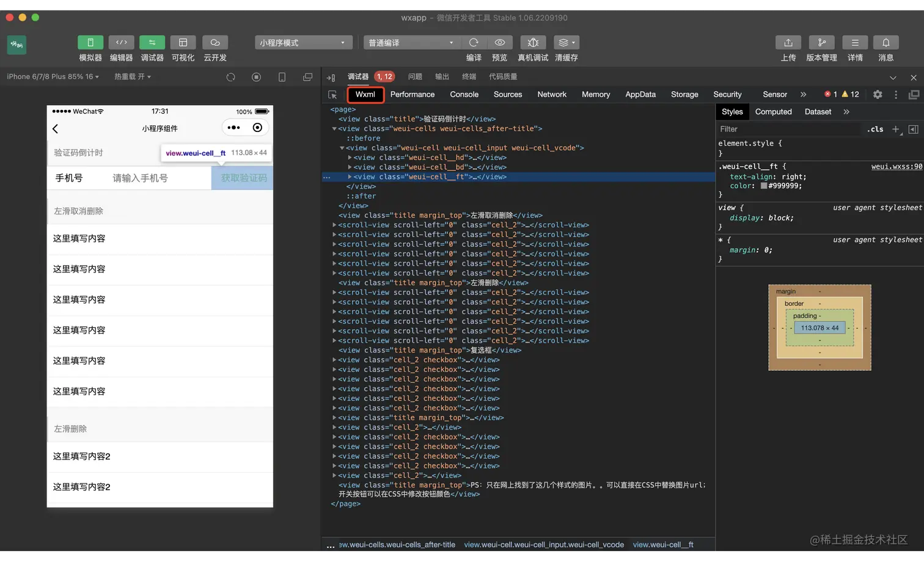Screen dimensions: 924x562
Task: Click the undock devtools window icon
Action: click(x=914, y=94)
